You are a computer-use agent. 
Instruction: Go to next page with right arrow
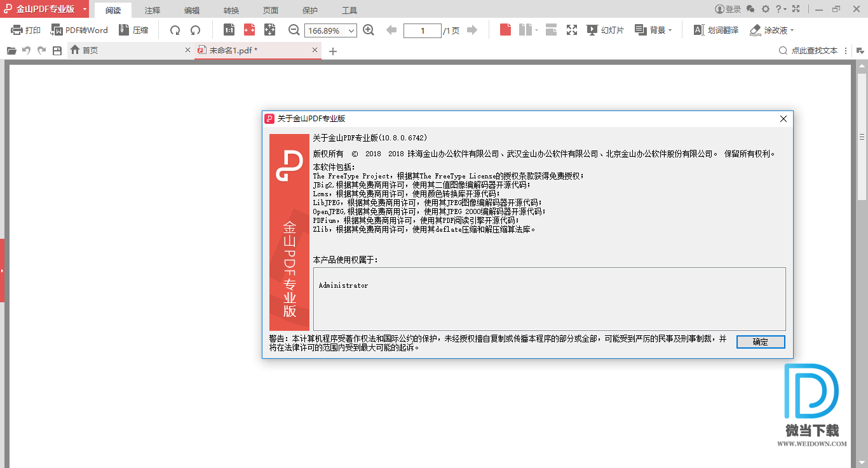click(x=472, y=30)
